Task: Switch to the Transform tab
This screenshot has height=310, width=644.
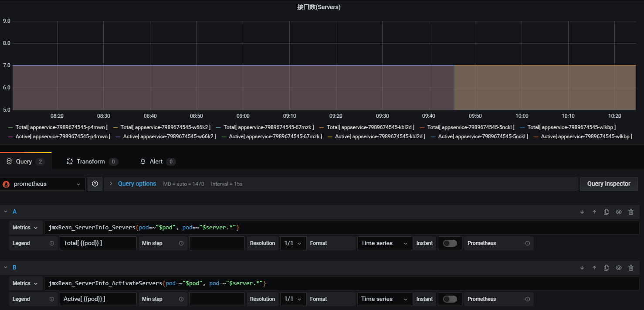Action: [92, 161]
